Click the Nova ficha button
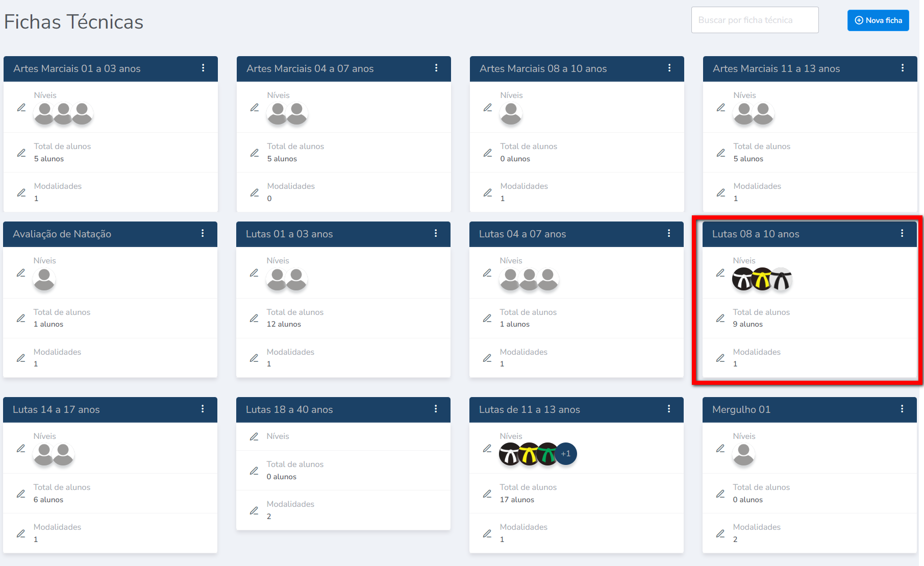The height and width of the screenshot is (566, 924). coord(878,20)
